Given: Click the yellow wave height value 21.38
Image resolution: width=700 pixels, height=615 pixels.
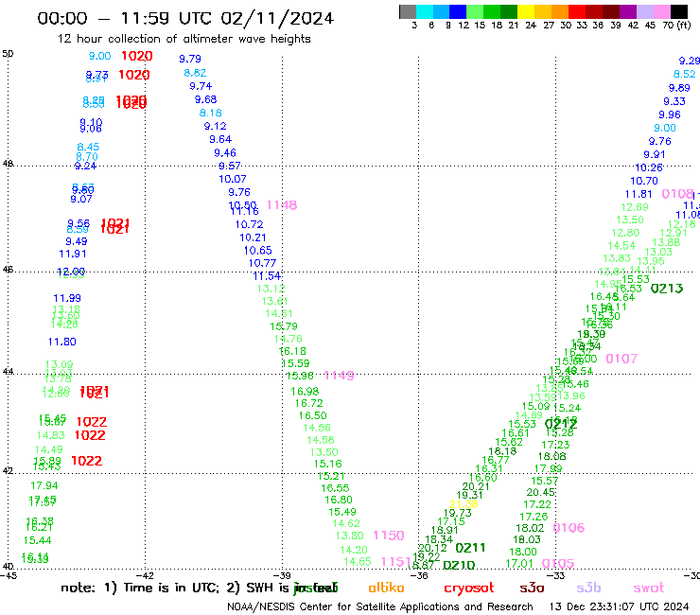Looking at the screenshot, I should pyautogui.click(x=464, y=504).
